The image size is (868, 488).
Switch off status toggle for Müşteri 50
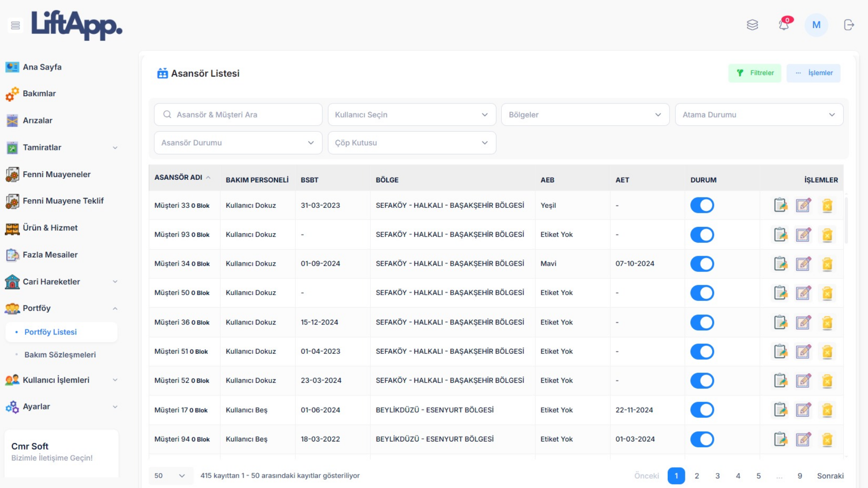(702, 293)
